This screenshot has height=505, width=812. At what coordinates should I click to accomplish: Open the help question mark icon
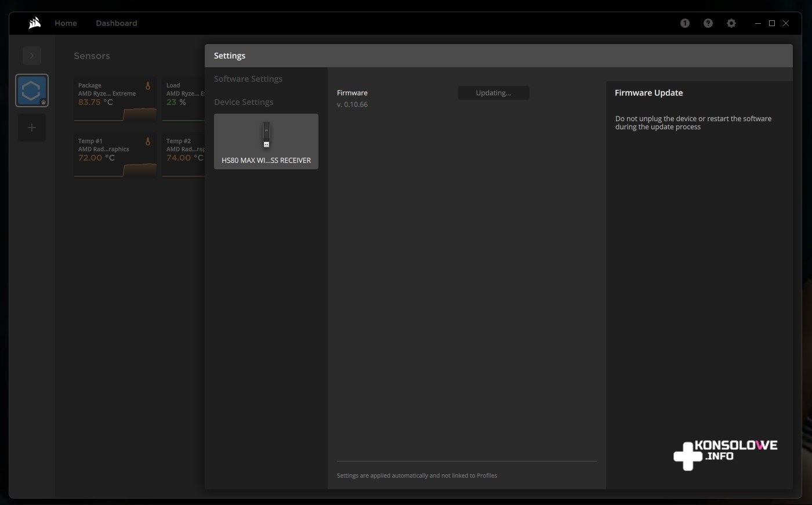click(x=708, y=23)
